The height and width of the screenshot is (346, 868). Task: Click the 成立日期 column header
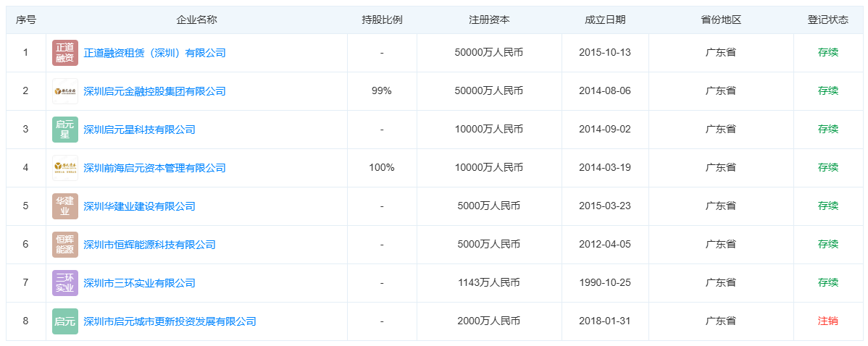[x=605, y=20]
